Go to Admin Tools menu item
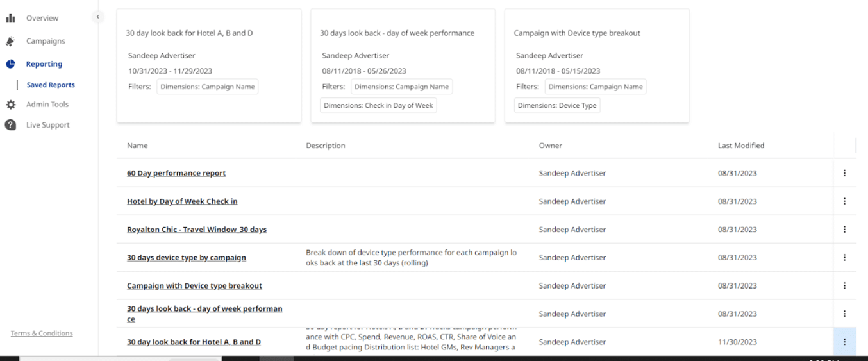 [47, 105]
